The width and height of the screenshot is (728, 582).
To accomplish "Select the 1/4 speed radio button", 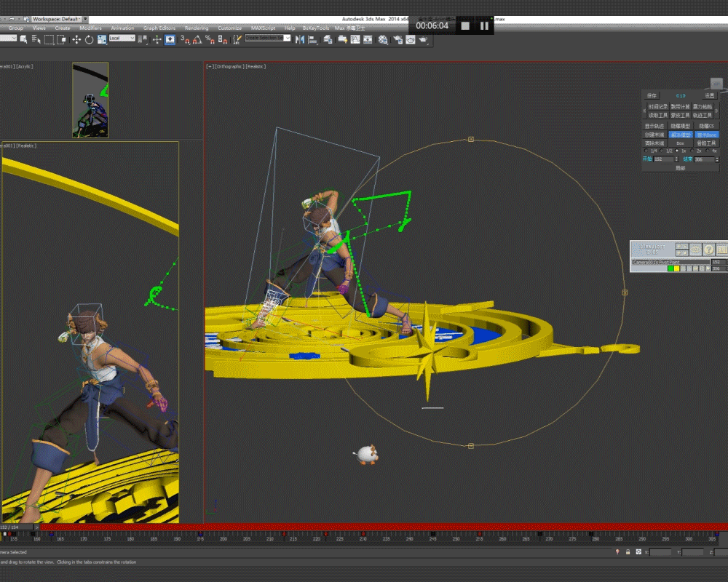I will tap(646, 151).
